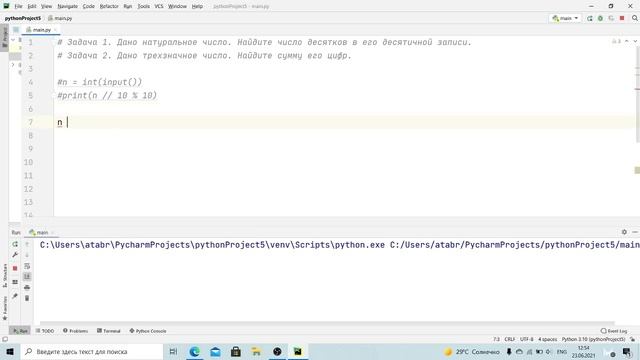The height and width of the screenshot is (360, 640).
Task: Run main from top toolbar
Action: point(590,18)
